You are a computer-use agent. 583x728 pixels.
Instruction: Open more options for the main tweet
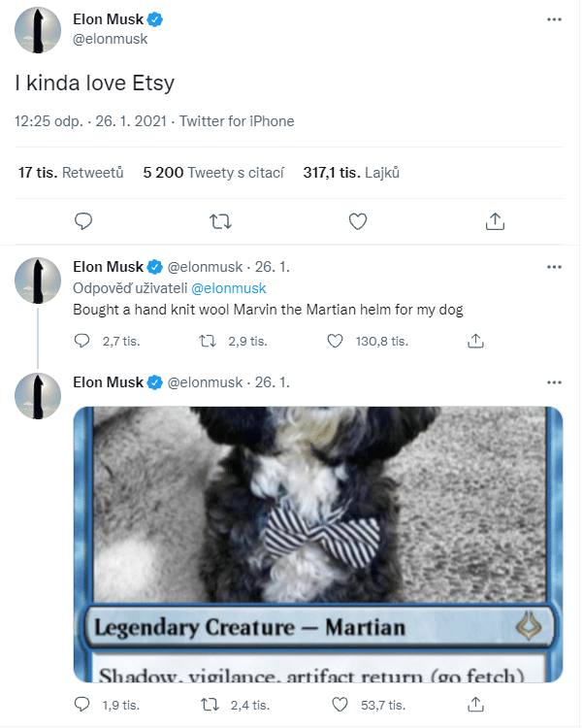554,18
